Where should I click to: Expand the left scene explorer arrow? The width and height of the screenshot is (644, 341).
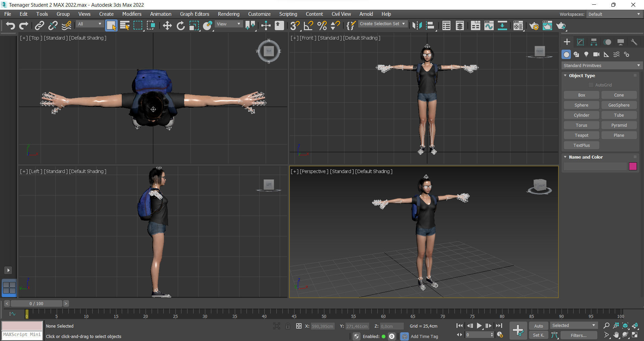[x=8, y=270]
